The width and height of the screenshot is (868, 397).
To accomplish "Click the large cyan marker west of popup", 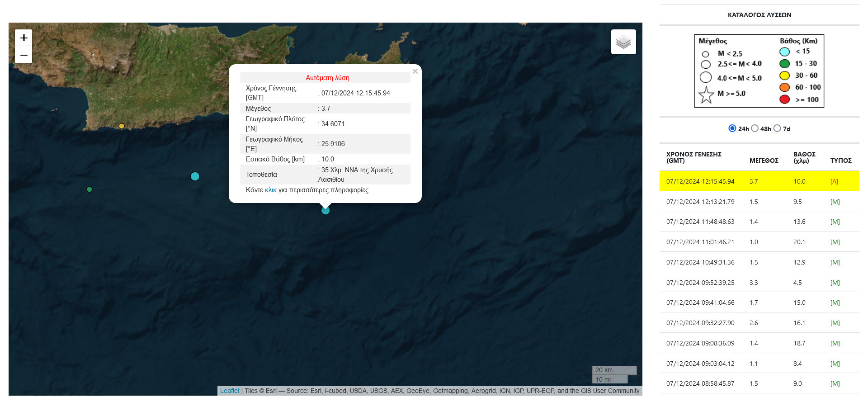I will point(195,176).
